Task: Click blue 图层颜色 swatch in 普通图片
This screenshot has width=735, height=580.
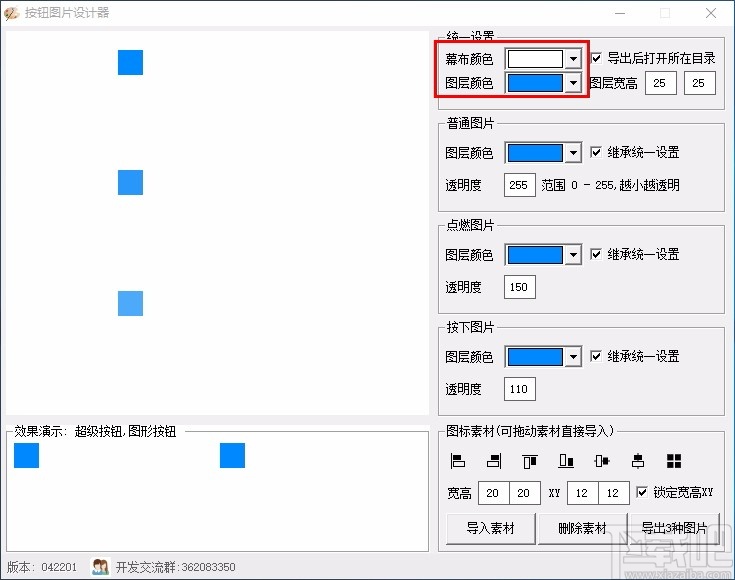Action: pos(535,153)
